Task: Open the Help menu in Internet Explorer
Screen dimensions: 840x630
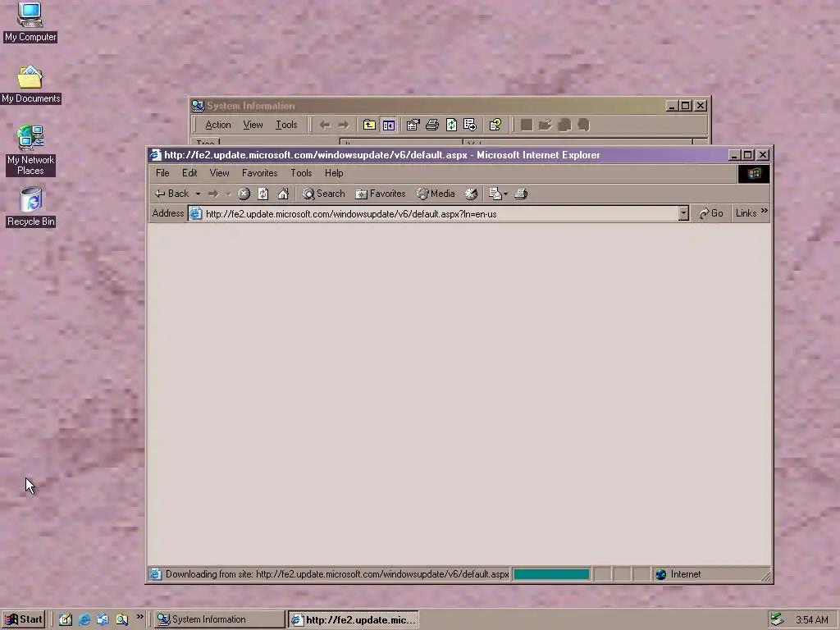Action: pos(334,173)
